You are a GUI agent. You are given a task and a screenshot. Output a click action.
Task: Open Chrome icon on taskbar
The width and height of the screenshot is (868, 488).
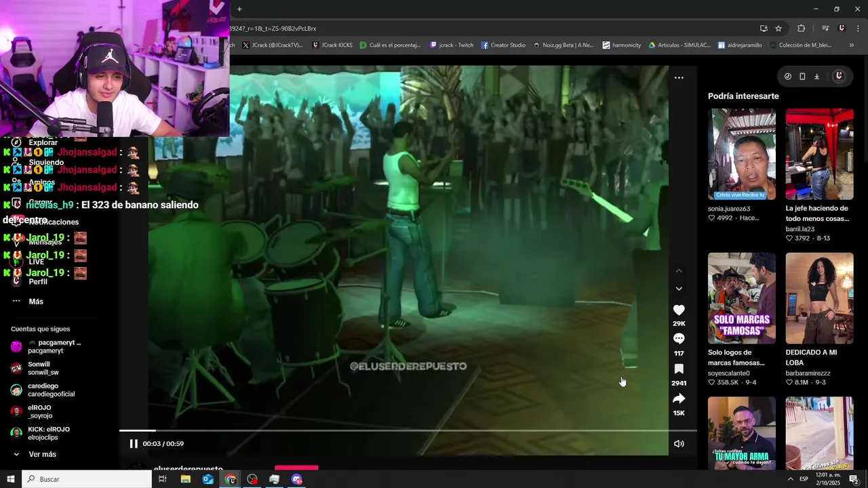click(x=231, y=479)
